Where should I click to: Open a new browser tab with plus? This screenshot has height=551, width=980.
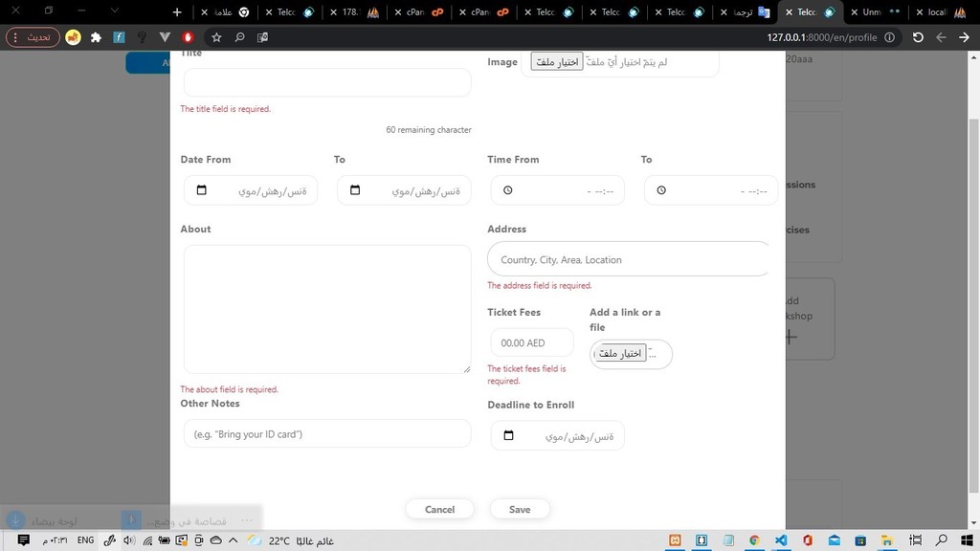pyautogui.click(x=177, y=11)
